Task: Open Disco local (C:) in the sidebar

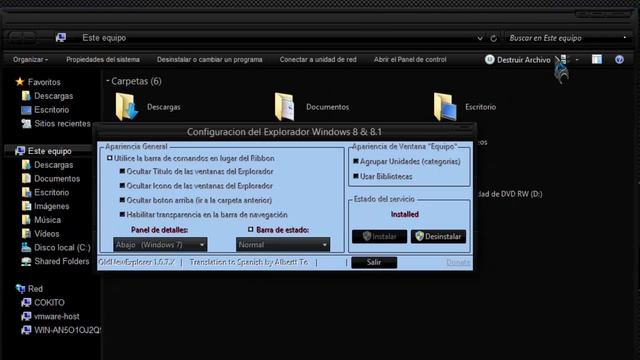Action: click(56, 248)
